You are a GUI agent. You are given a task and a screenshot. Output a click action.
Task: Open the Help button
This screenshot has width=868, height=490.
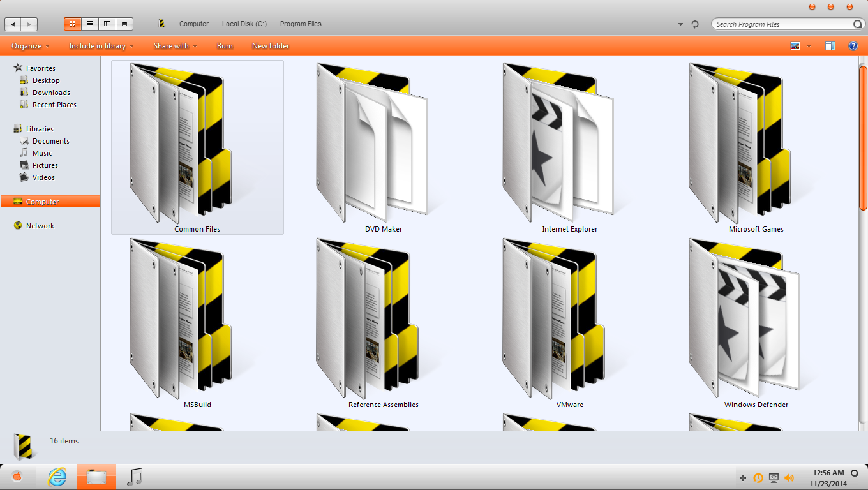pyautogui.click(x=853, y=46)
